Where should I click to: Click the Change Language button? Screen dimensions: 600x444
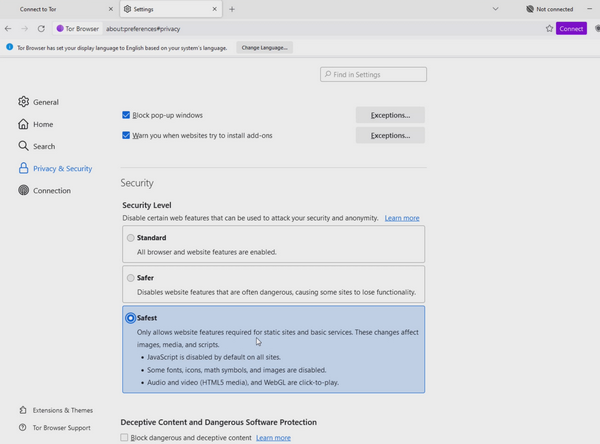point(264,48)
